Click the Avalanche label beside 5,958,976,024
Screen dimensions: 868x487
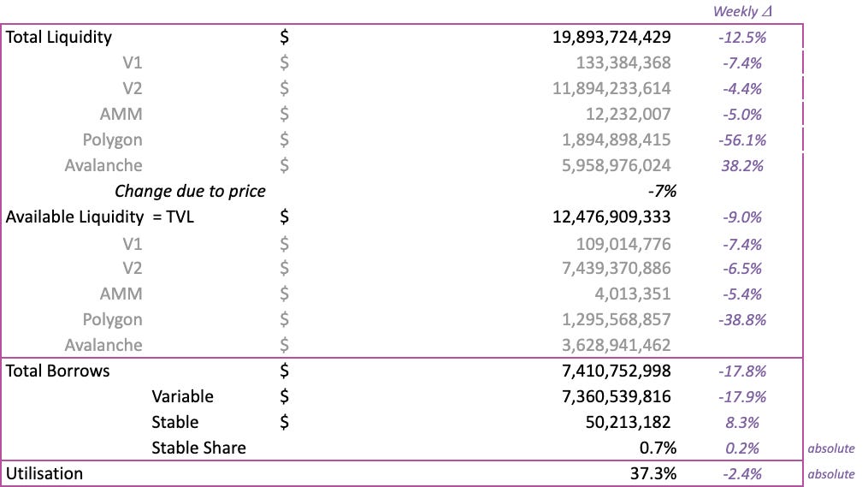103,165
